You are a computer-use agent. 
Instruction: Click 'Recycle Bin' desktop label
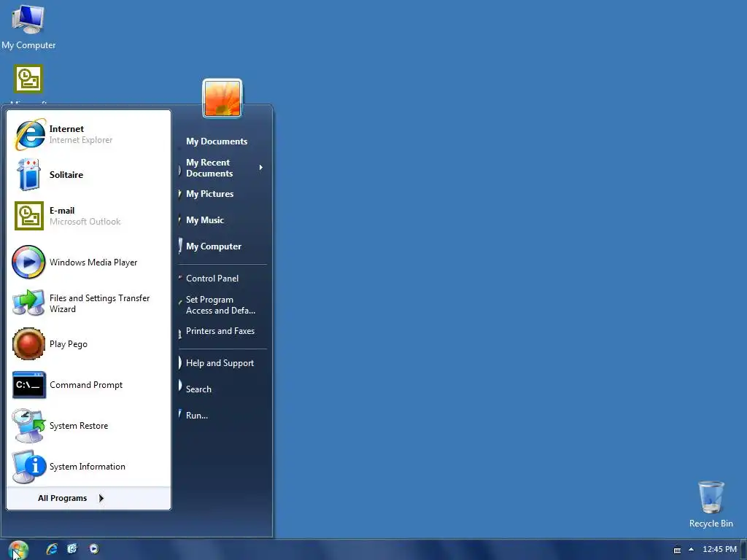711,524
